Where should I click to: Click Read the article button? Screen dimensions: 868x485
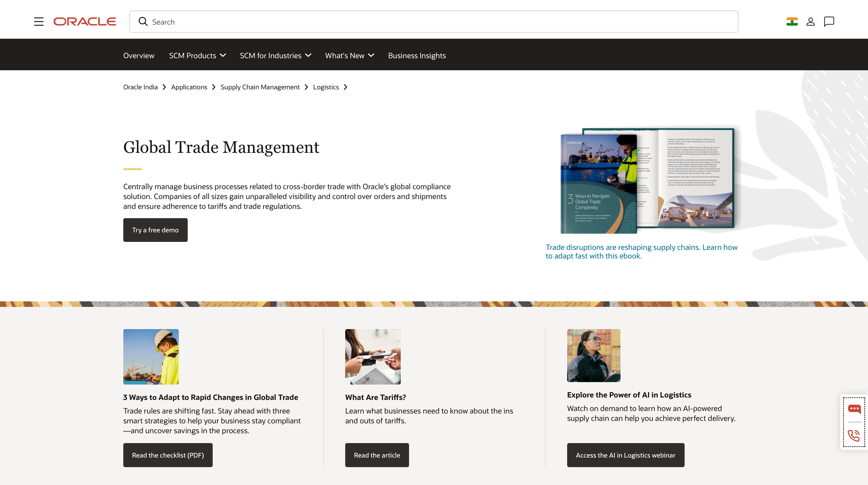[x=377, y=455]
